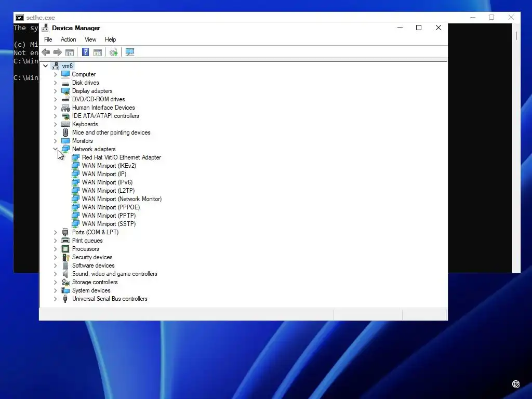Open the View menu
The width and height of the screenshot is (532, 399).
coord(90,39)
